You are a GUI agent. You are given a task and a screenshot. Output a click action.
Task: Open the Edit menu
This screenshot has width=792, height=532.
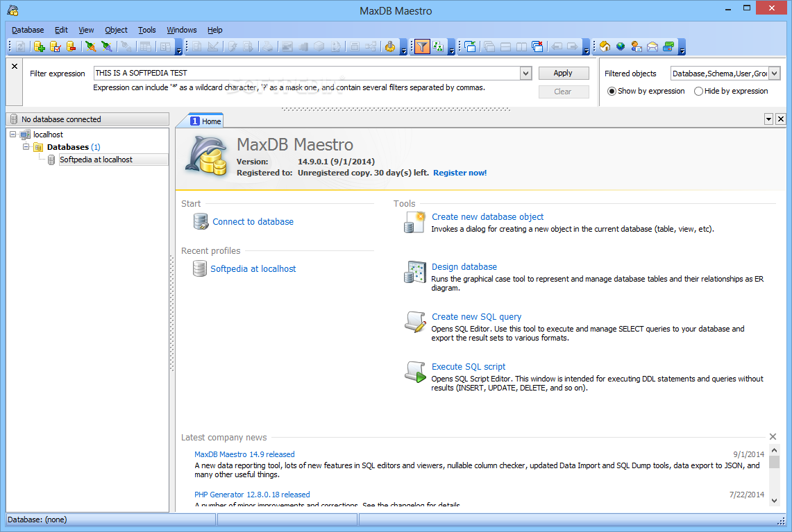61,30
